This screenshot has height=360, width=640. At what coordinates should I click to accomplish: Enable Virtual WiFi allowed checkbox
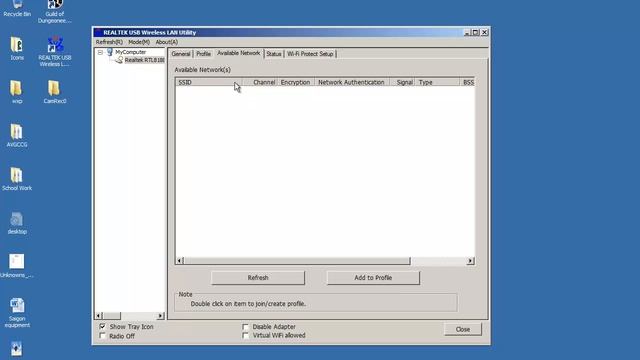pos(245,335)
